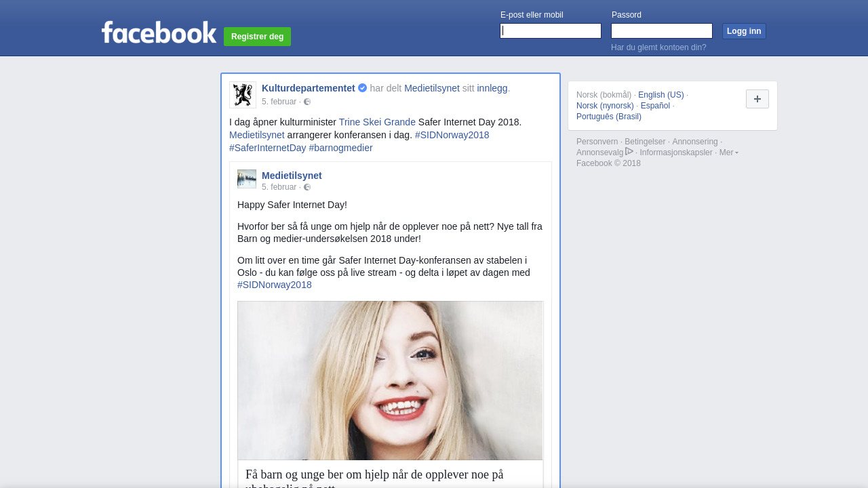The image size is (868, 488).
Task: Click the Happy Safer Internet Day! text
Action: tap(292, 205)
